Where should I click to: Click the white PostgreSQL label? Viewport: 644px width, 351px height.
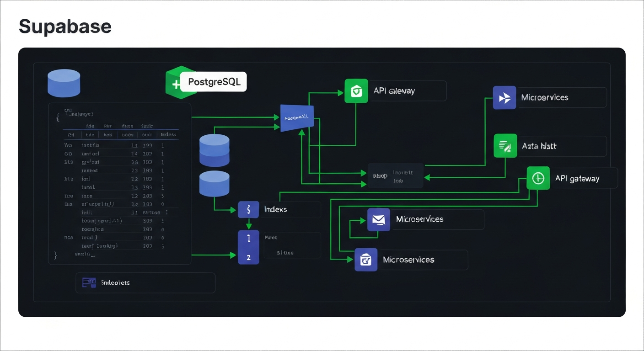[214, 82]
